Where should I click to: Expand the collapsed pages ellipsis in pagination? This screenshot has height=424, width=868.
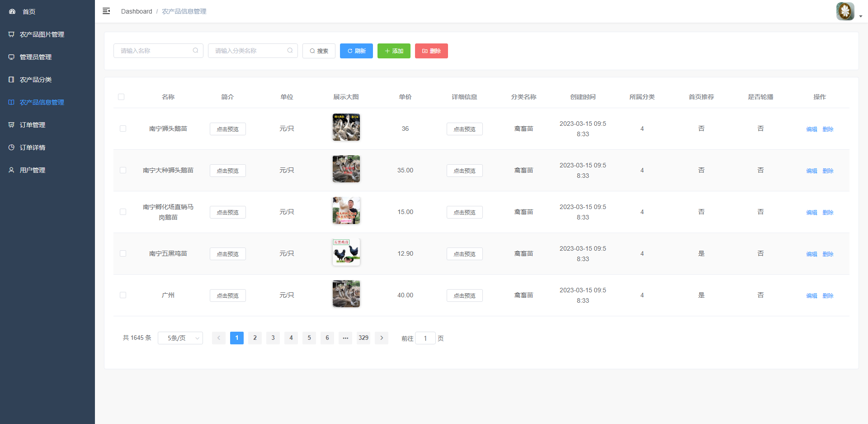pos(345,338)
